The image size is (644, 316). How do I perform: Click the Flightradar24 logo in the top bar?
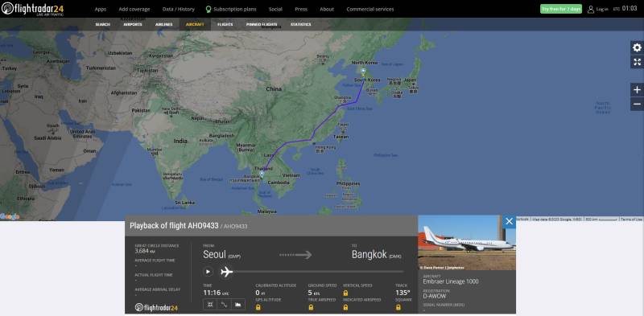32,9
